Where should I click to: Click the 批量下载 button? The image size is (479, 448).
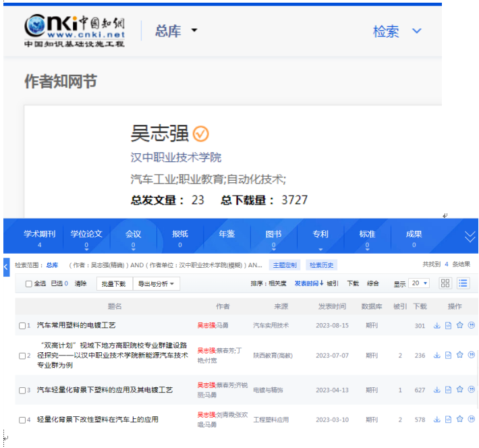(x=114, y=284)
